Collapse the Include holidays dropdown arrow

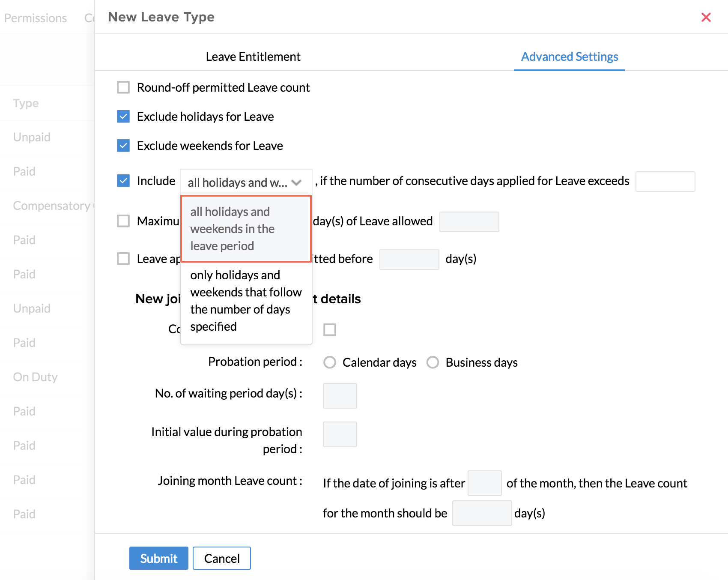coord(296,182)
